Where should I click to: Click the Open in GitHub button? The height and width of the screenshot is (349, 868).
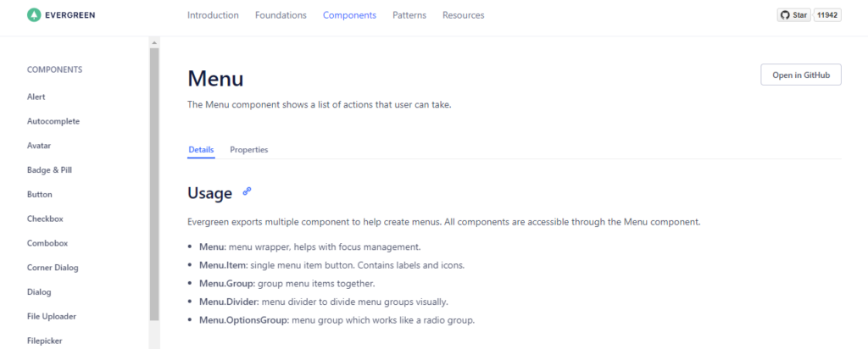pos(801,75)
